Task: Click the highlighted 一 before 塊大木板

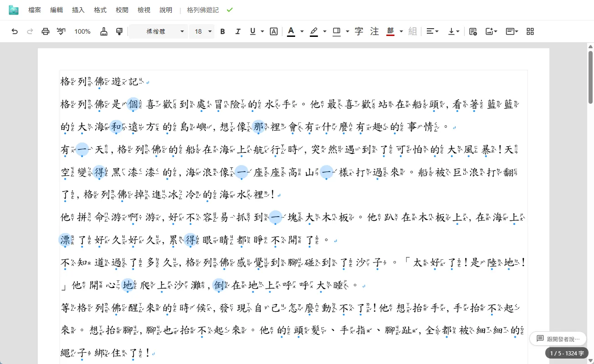Action: (275, 217)
